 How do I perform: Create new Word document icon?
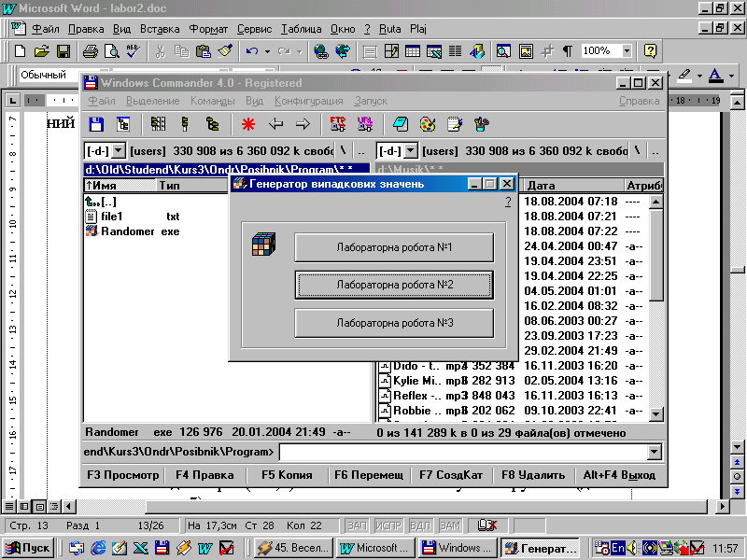tap(20, 50)
